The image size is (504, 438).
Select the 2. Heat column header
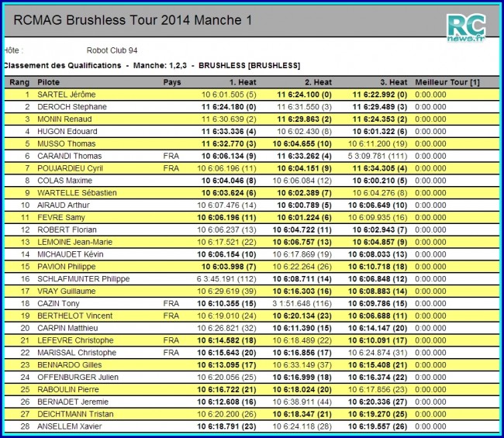click(318, 82)
